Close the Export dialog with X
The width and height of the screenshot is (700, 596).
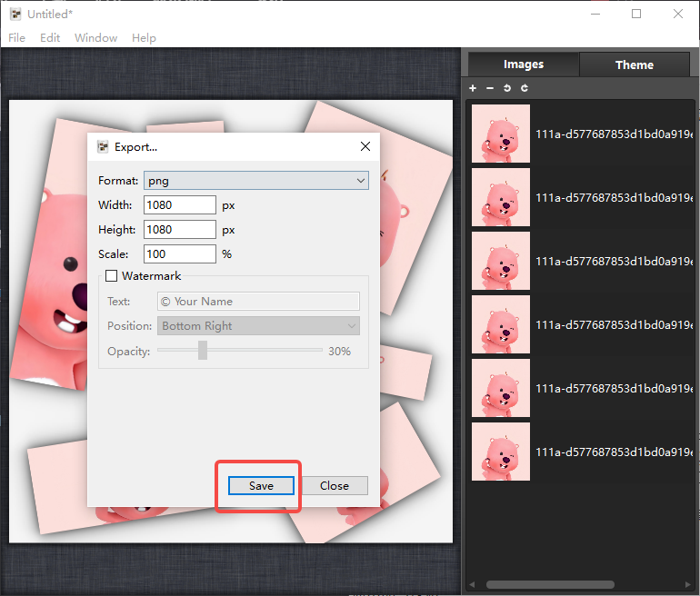click(365, 146)
